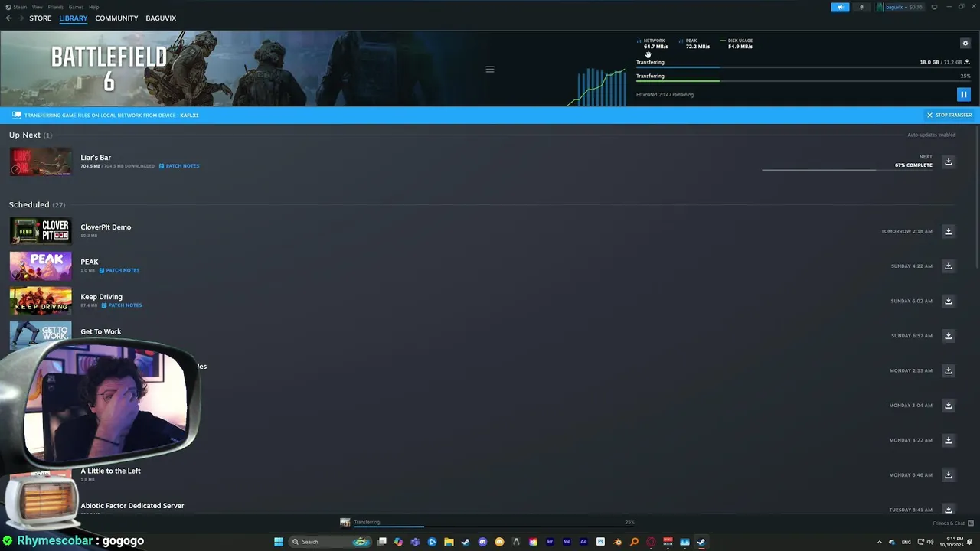980x551 pixels.
Task: Show hidden system tray icons
Action: coord(879,542)
